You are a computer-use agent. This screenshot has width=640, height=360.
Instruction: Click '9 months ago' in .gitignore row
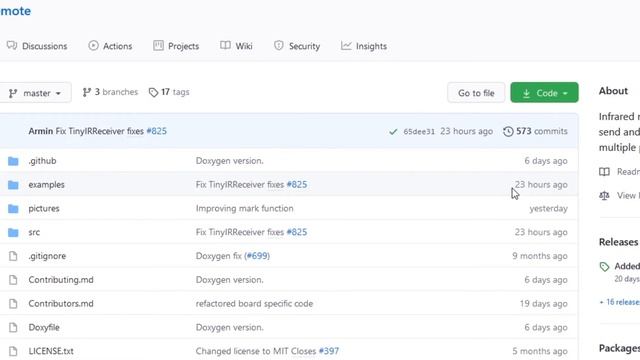coord(540,256)
